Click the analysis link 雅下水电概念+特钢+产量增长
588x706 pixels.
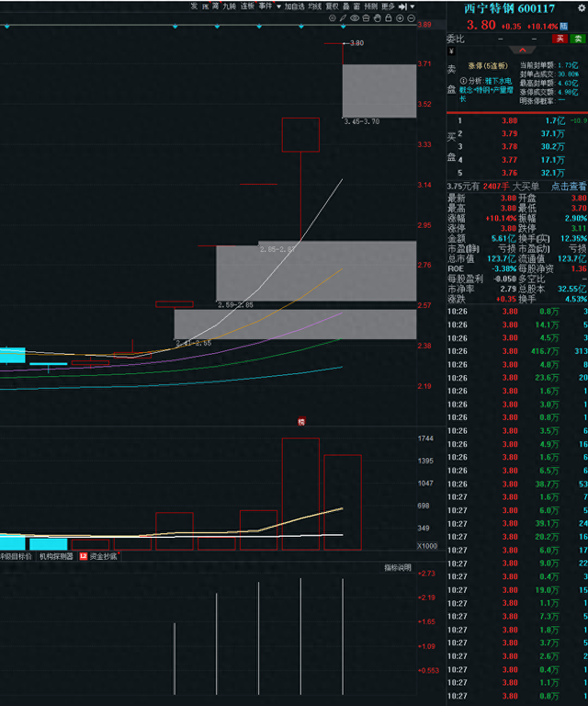click(486, 89)
